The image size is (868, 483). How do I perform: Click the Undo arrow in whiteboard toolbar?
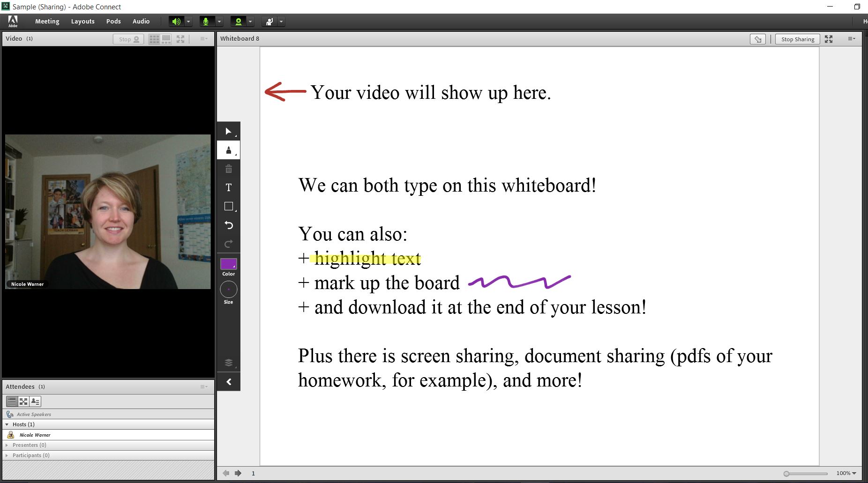[228, 225]
